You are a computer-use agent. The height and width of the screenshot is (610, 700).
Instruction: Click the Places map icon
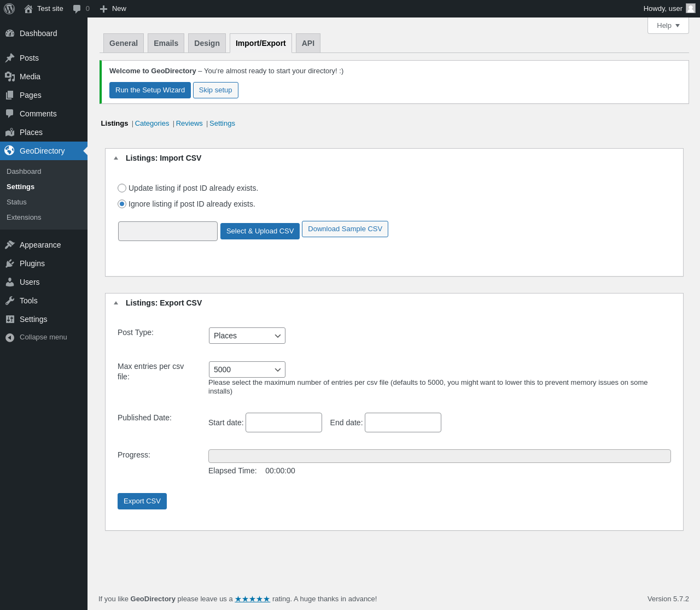[x=10, y=132]
